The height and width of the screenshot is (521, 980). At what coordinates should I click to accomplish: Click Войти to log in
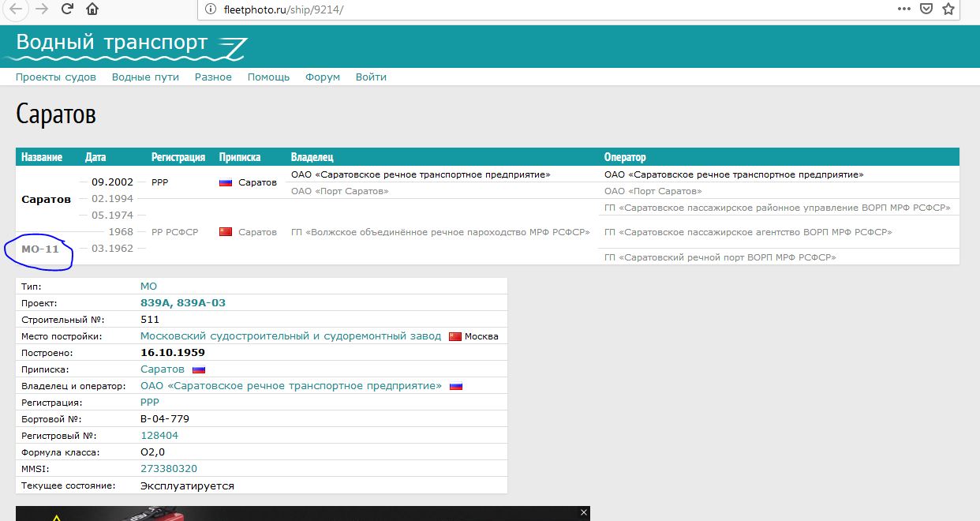click(x=371, y=77)
